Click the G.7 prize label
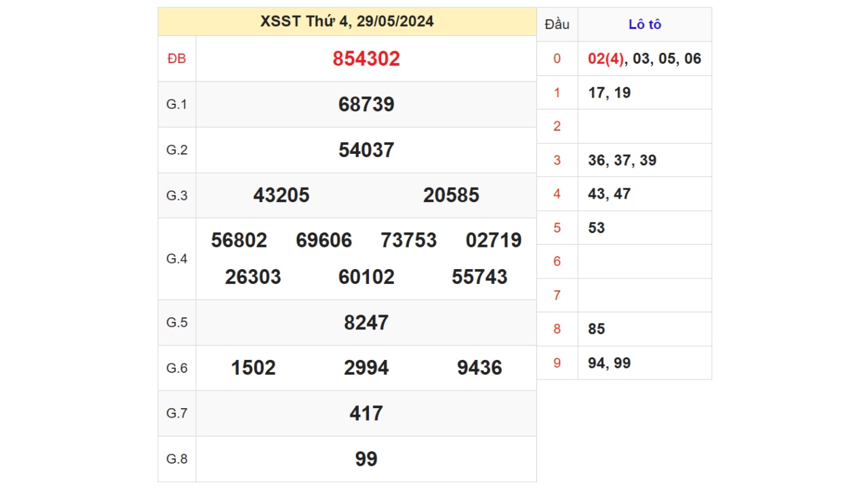Viewport: 868px width, 488px height. tap(177, 413)
